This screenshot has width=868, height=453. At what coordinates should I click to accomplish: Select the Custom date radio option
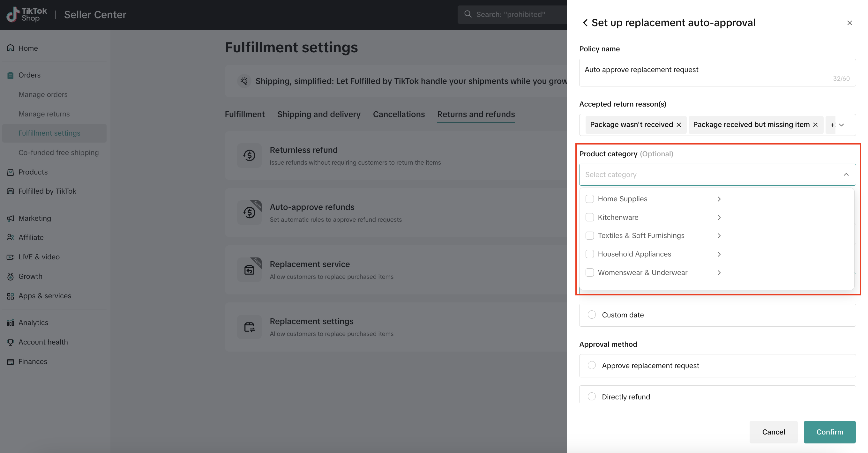click(x=592, y=315)
